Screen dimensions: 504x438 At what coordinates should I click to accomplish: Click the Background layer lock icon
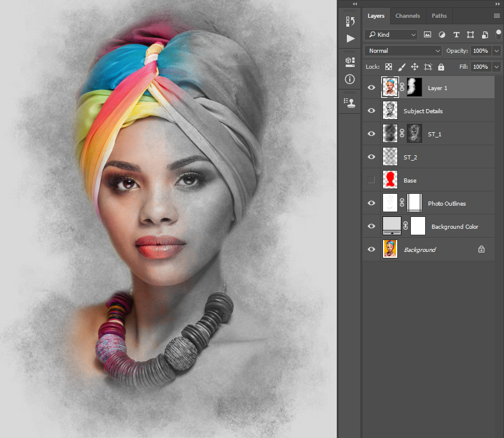(x=481, y=249)
